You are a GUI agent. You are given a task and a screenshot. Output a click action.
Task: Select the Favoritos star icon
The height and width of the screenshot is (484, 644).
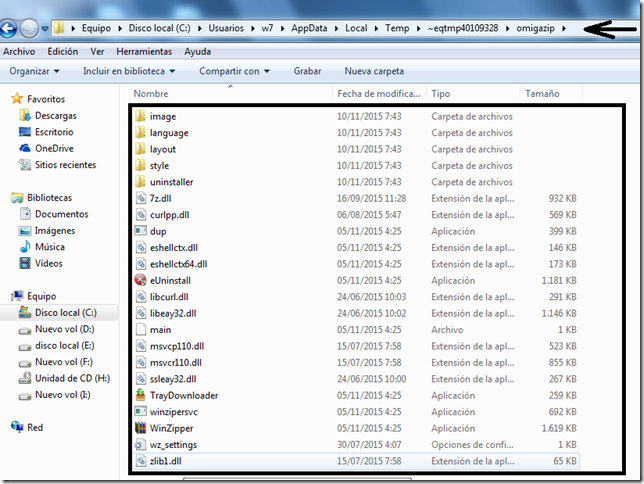tap(17, 99)
